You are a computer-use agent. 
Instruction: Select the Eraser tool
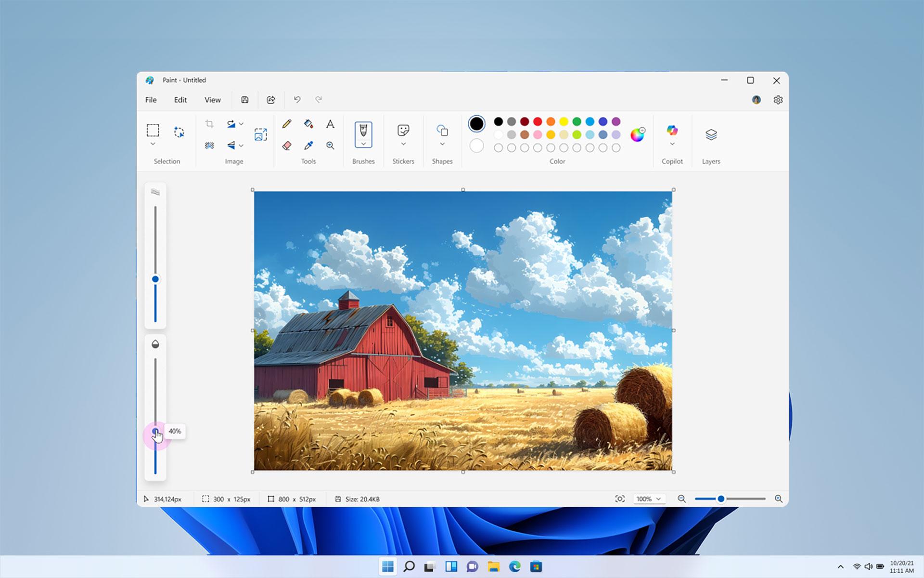[286, 145]
